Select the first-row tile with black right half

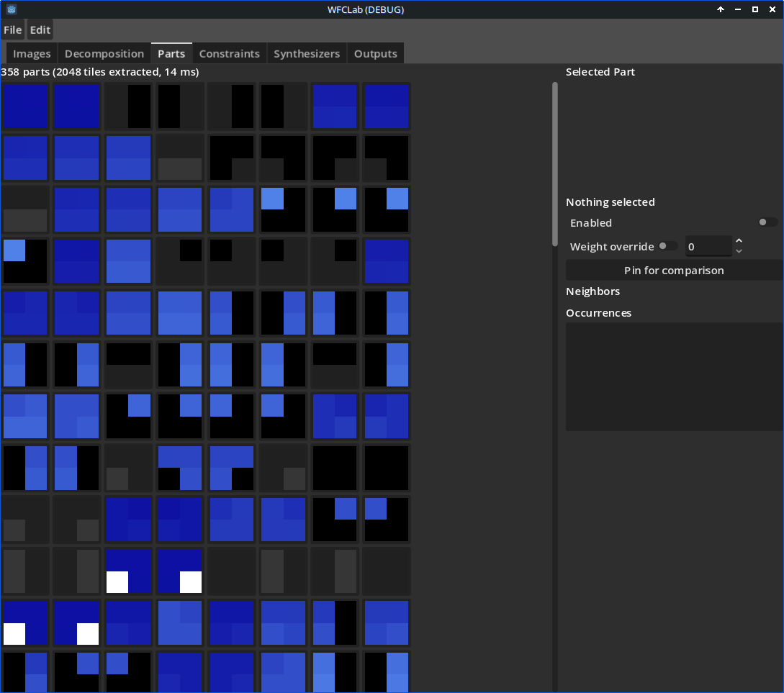coord(128,107)
